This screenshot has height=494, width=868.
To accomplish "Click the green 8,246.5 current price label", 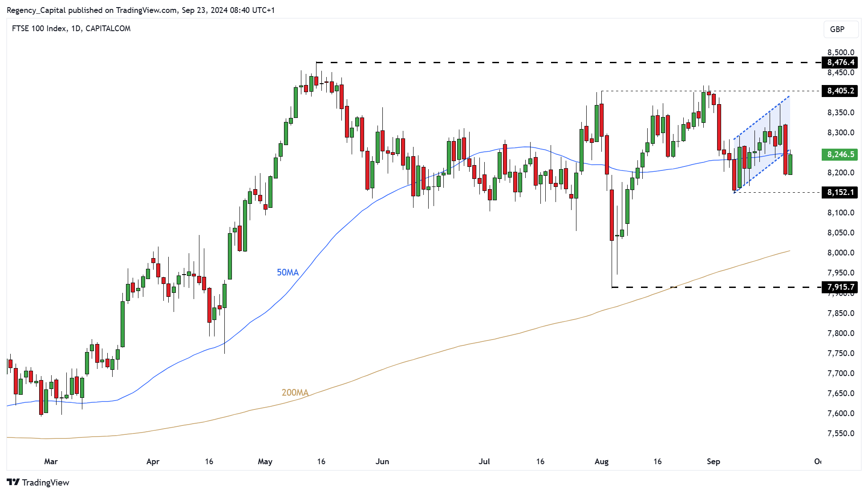I will (840, 154).
